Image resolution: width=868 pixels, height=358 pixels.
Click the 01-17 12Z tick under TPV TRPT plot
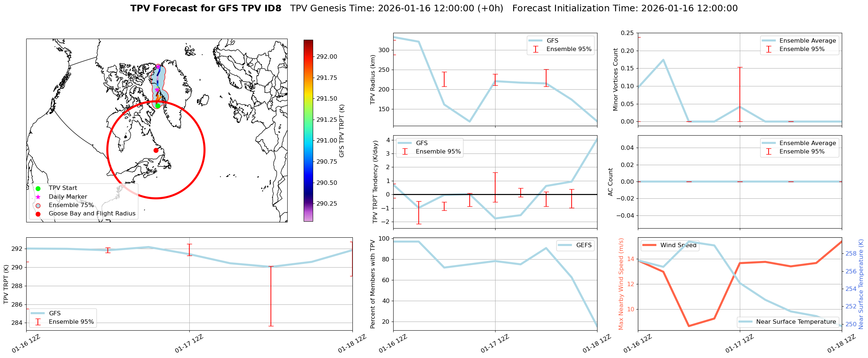click(x=189, y=343)
